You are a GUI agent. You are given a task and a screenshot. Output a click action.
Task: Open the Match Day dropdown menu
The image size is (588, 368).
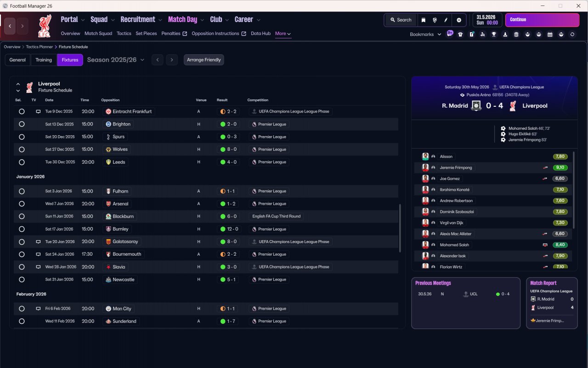pyautogui.click(x=187, y=20)
